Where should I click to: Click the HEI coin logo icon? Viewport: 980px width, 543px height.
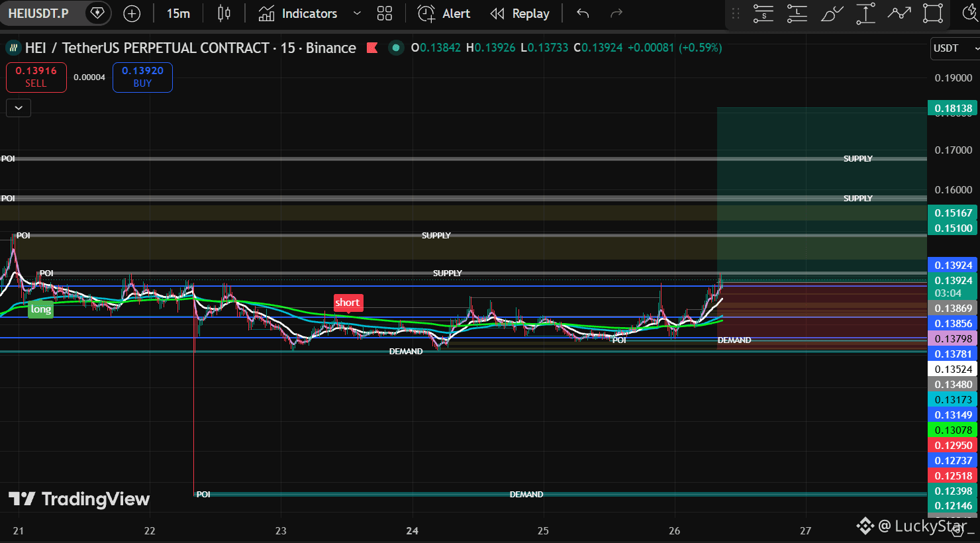[x=13, y=48]
